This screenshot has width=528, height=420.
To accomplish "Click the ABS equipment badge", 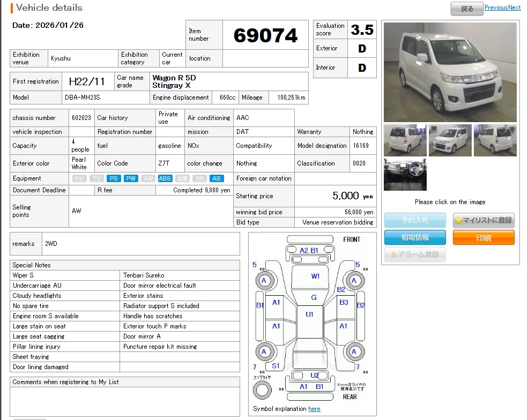I will (x=165, y=178).
